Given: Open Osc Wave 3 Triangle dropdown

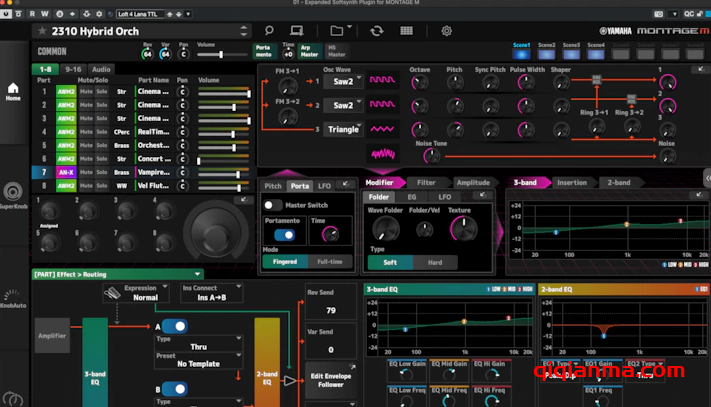Looking at the screenshot, I should (x=343, y=130).
